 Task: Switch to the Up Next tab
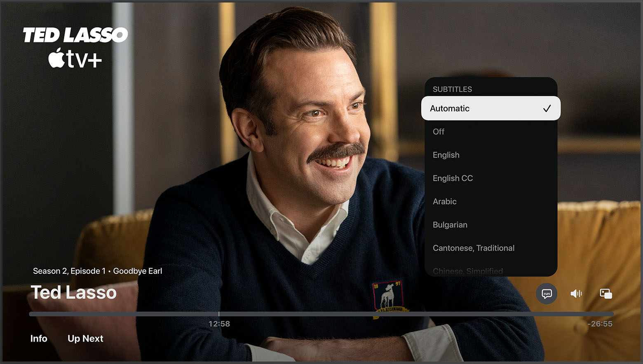pos(85,338)
